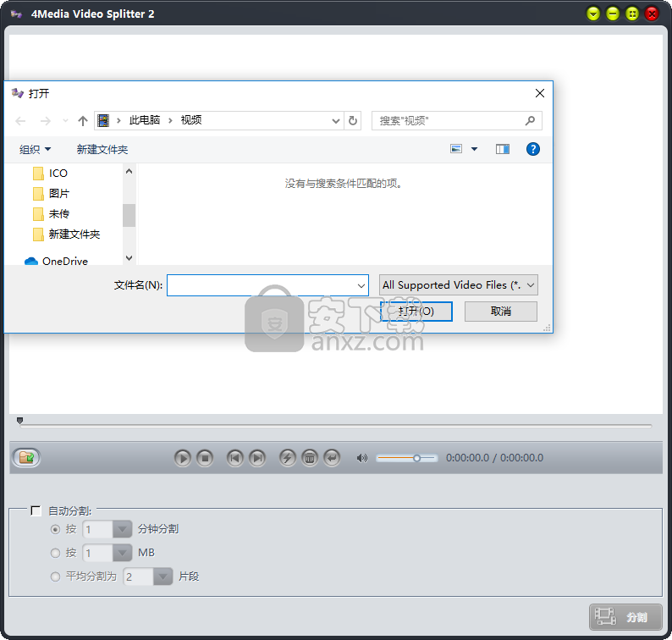This screenshot has height=640, width=672.
Task: Select the ICO folder in sidebar
Action: pyautogui.click(x=50, y=174)
